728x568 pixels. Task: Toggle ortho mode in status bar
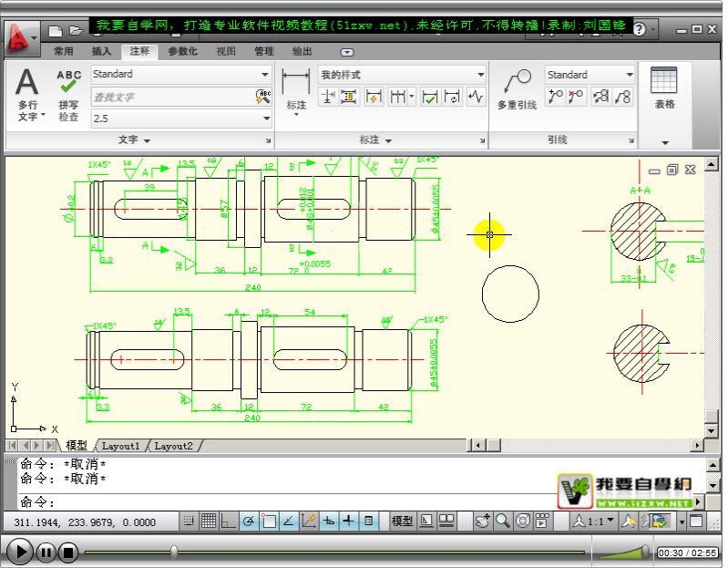(229, 522)
